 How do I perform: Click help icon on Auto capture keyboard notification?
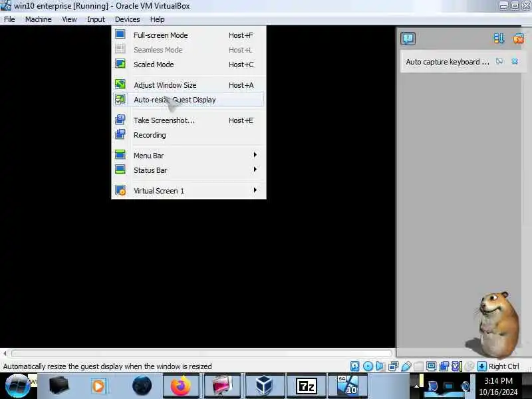point(499,61)
